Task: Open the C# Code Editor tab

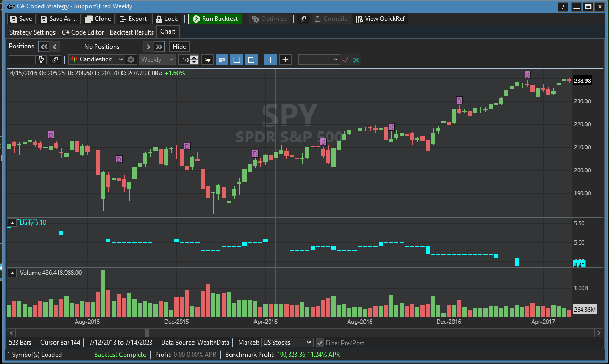Action: click(83, 32)
